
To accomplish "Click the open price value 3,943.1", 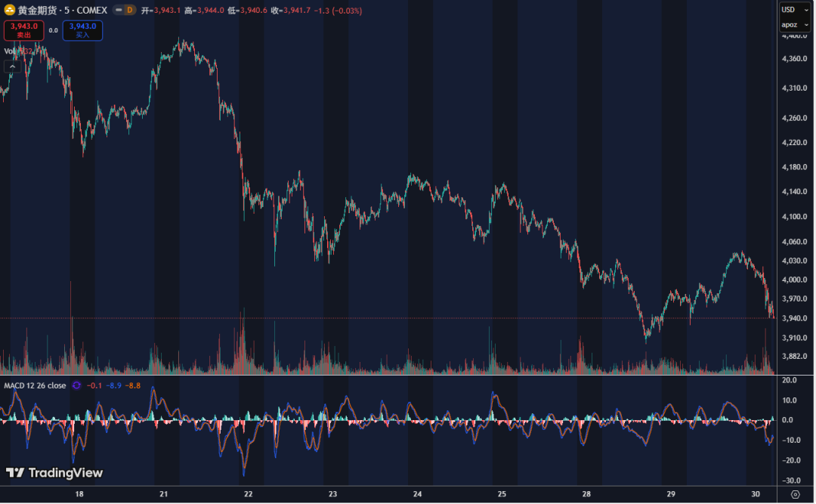I will [x=166, y=11].
